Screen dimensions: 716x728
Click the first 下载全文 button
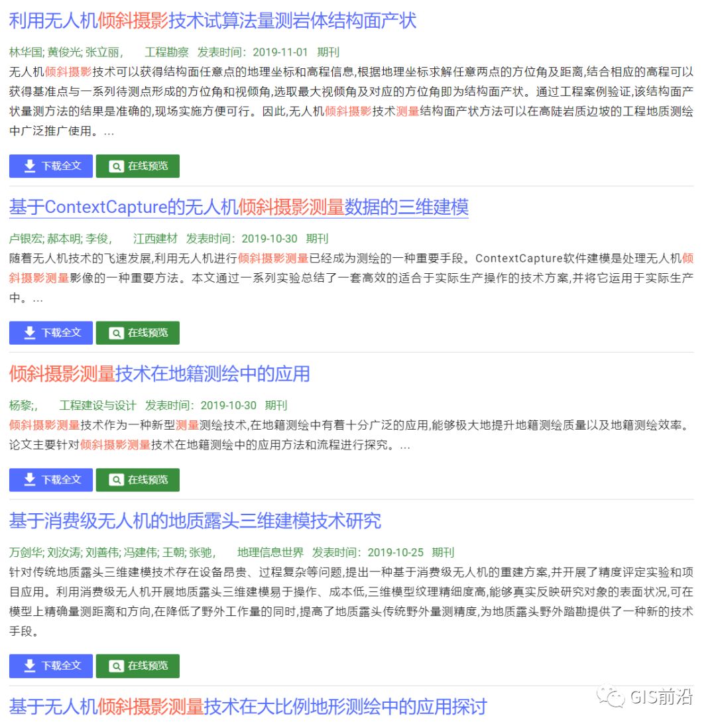[x=50, y=166]
